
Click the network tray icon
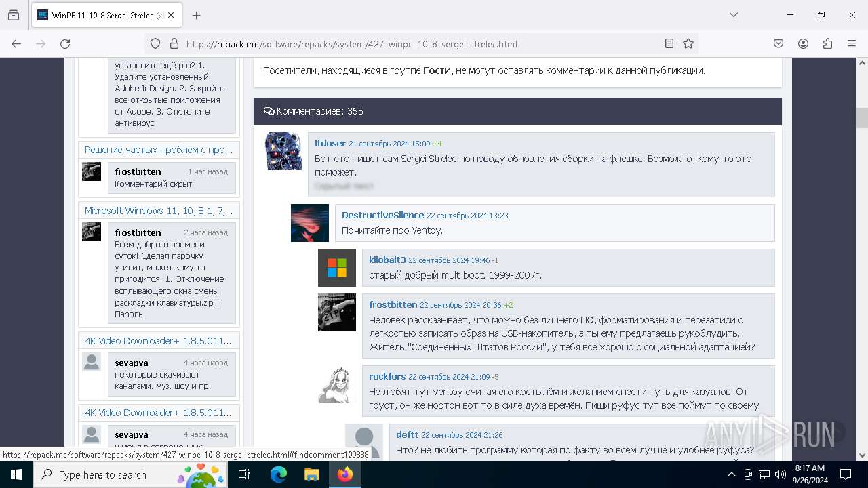click(x=764, y=474)
